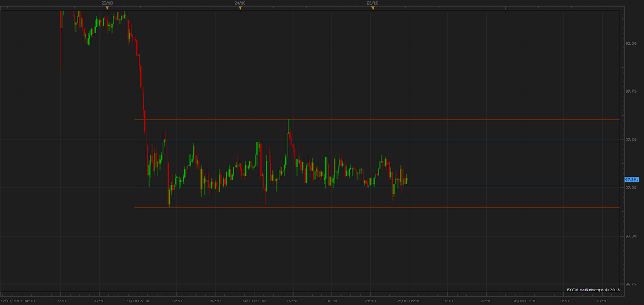644x305 pixels.
Task: Click the 97.00 price axis label
Action: [x=631, y=236]
